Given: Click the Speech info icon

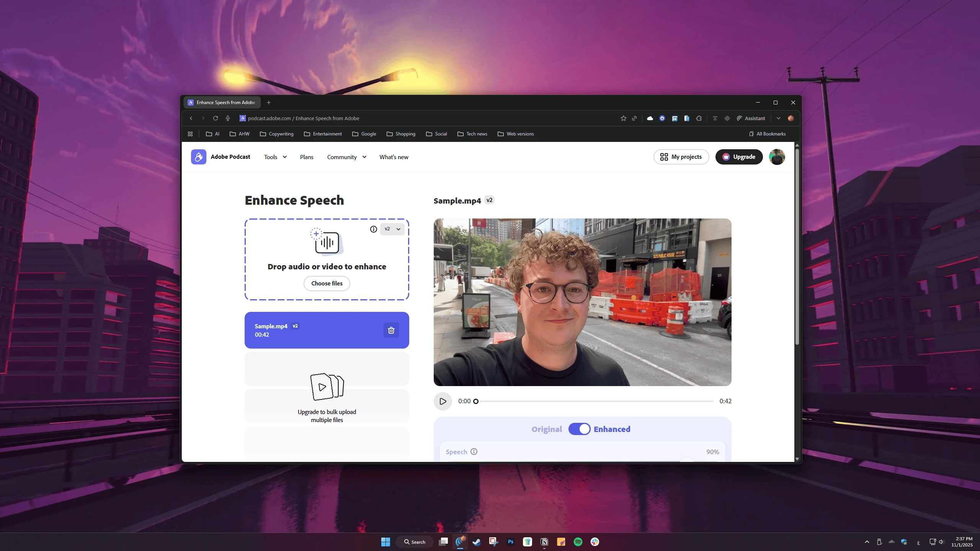Looking at the screenshot, I should coord(474,452).
